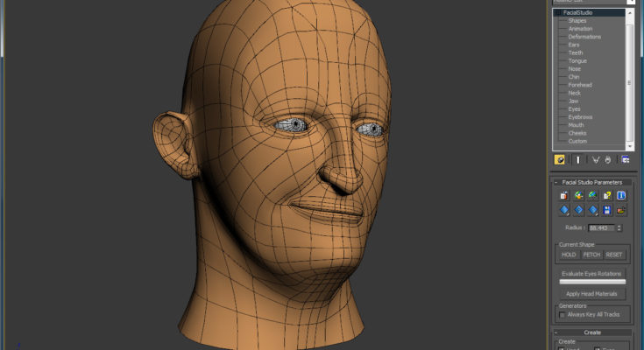Click the Radius value field

pyautogui.click(x=601, y=227)
